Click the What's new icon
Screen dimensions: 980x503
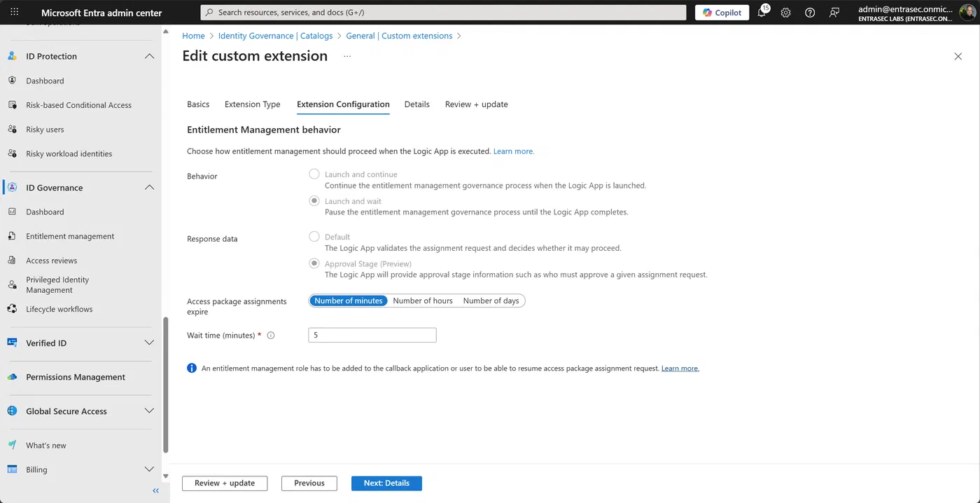(x=12, y=446)
